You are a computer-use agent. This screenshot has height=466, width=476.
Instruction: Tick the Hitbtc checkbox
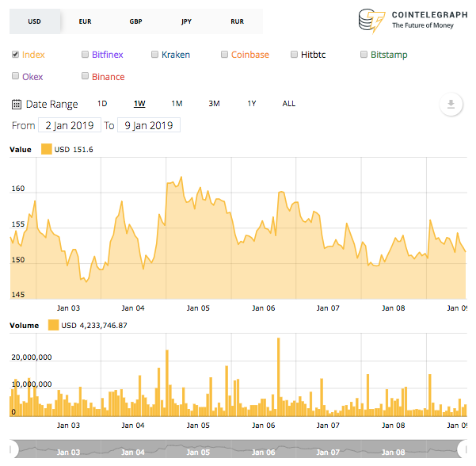coord(294,55)
